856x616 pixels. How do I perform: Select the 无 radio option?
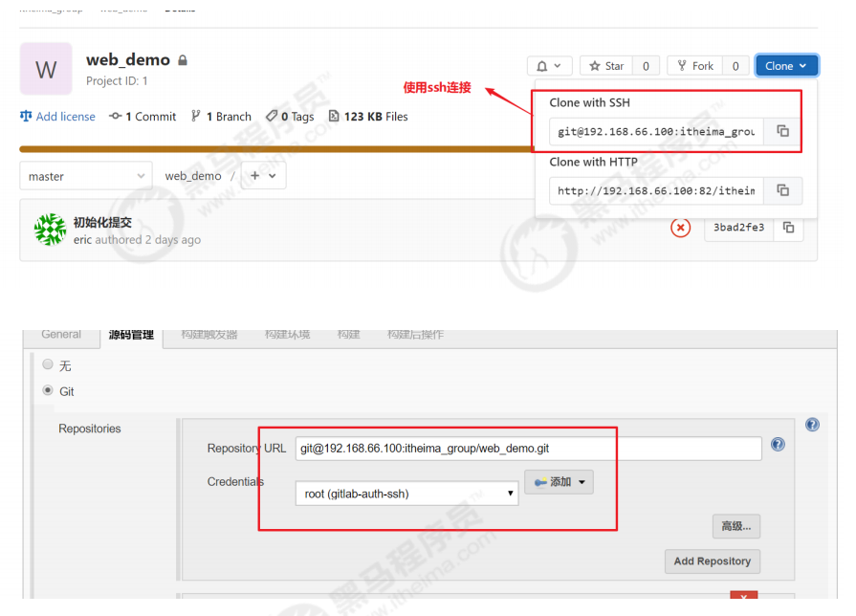[x=48, y=364]
